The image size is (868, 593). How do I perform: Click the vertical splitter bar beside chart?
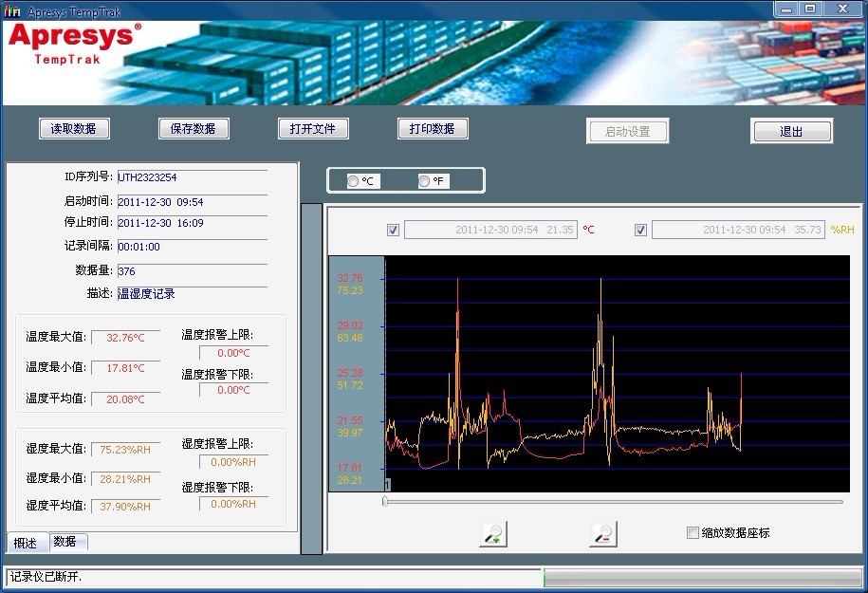click(311, 378)
